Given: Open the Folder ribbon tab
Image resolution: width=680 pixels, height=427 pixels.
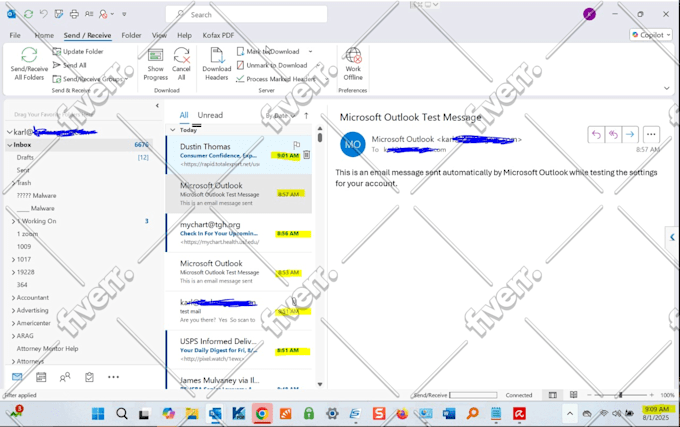Looking at the screenshot, I should click(131, 35).
